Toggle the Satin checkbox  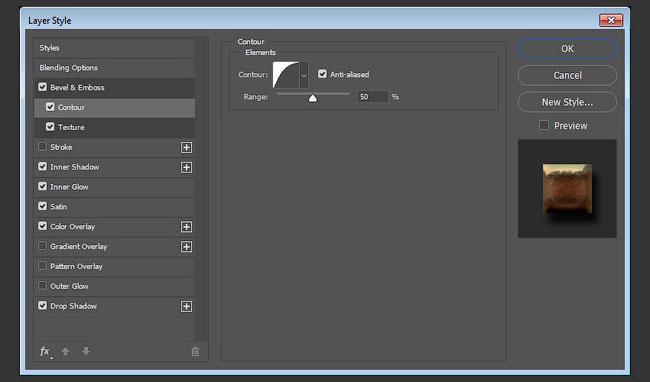pyautogui.click(x=42, y=206)
